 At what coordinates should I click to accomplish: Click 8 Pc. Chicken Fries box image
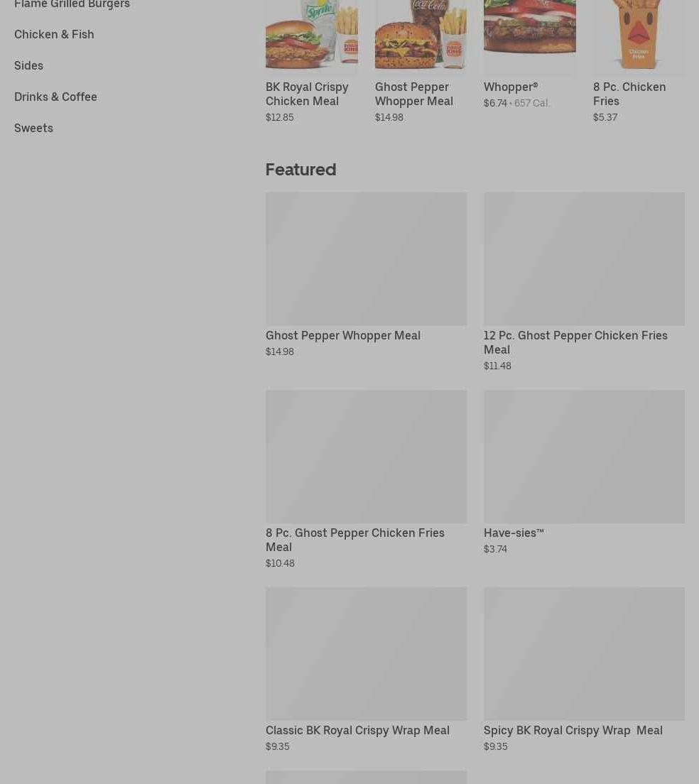[x=639, y=36]
